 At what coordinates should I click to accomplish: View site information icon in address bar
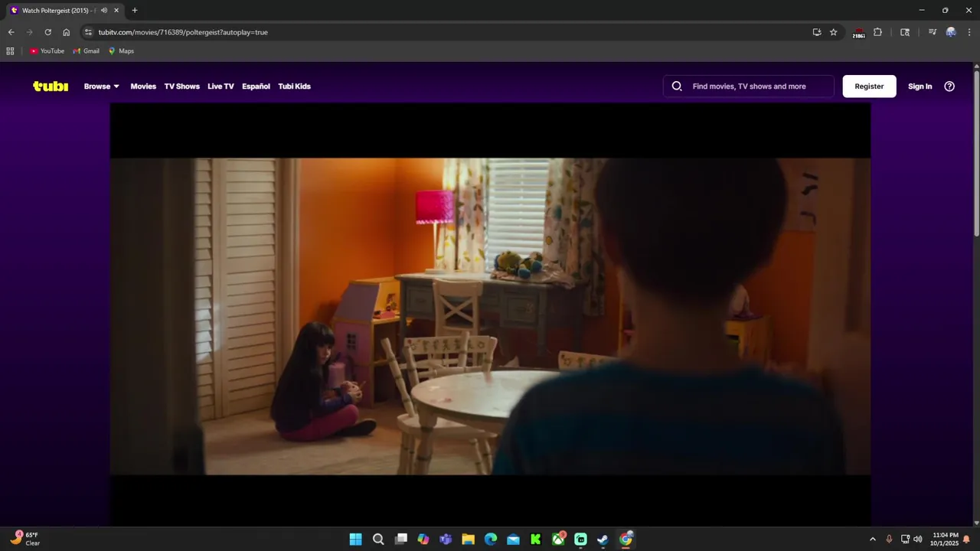(x=88, y=32)
